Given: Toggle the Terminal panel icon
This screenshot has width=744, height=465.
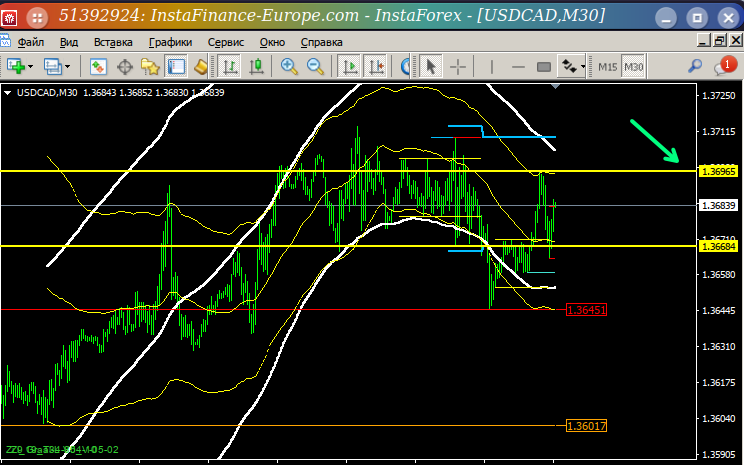Looking at the screenshot, I should 176,66.
